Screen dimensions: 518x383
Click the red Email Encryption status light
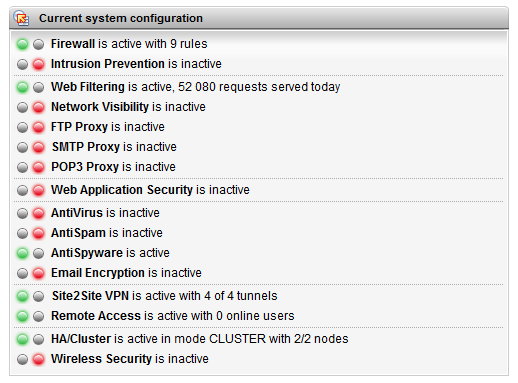39,273
